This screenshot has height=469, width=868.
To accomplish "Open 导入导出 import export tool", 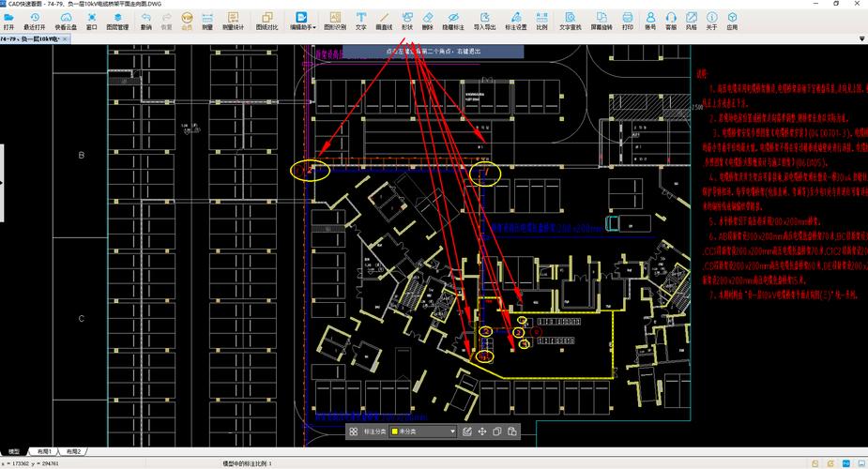I will pyautogui.click(x=485, y=21).
